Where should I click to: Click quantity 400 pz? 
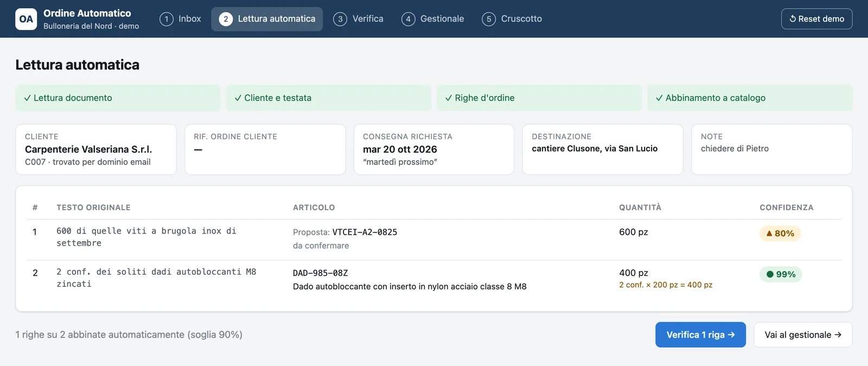634,273
